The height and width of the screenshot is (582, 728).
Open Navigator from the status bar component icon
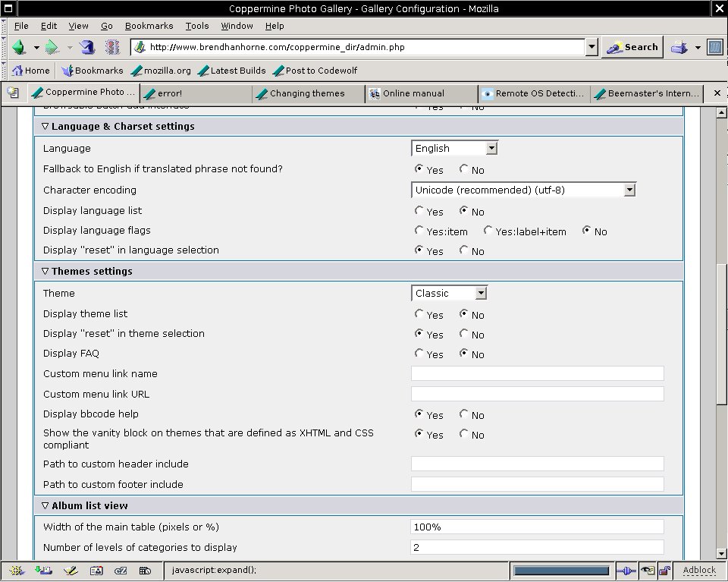pos(17,571)
